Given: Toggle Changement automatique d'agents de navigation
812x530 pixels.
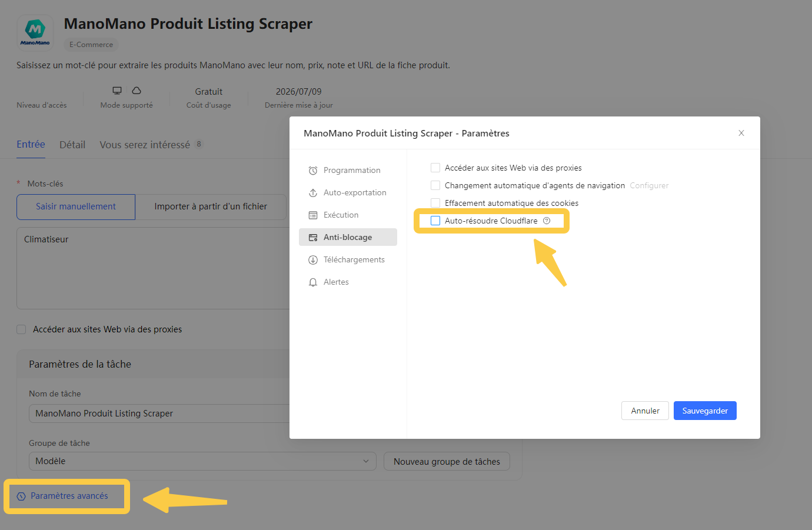Looking at the screenshot, I should (x=435, y=185).
